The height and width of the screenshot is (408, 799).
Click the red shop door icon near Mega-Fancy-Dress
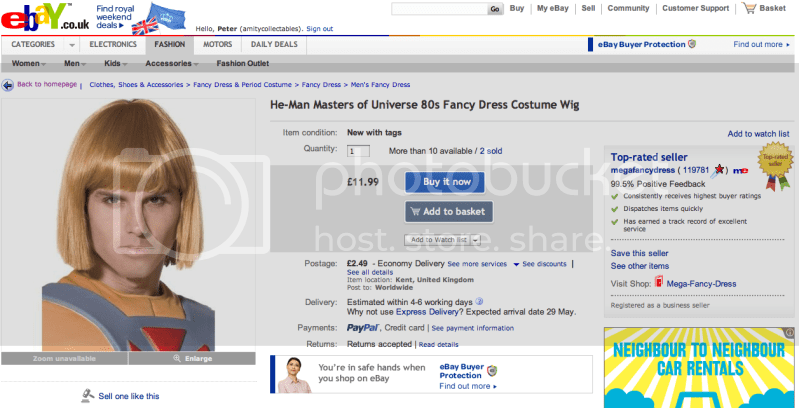(x=659, y=283)
